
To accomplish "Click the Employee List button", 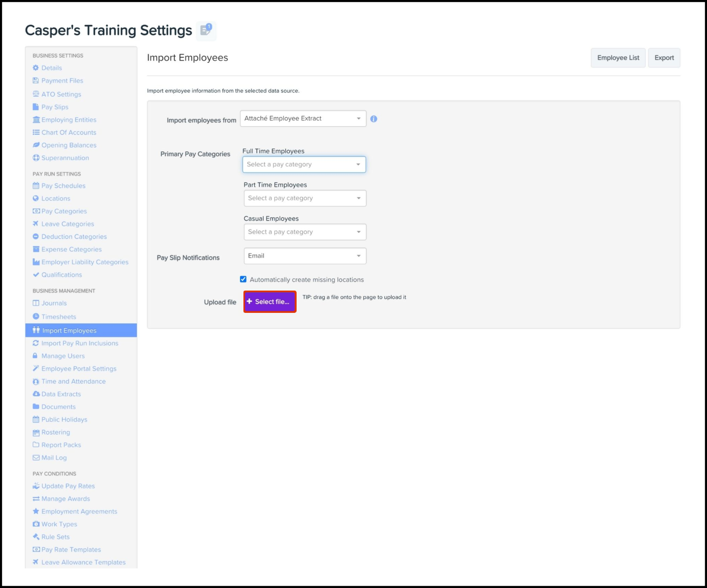I will point(618,58).
